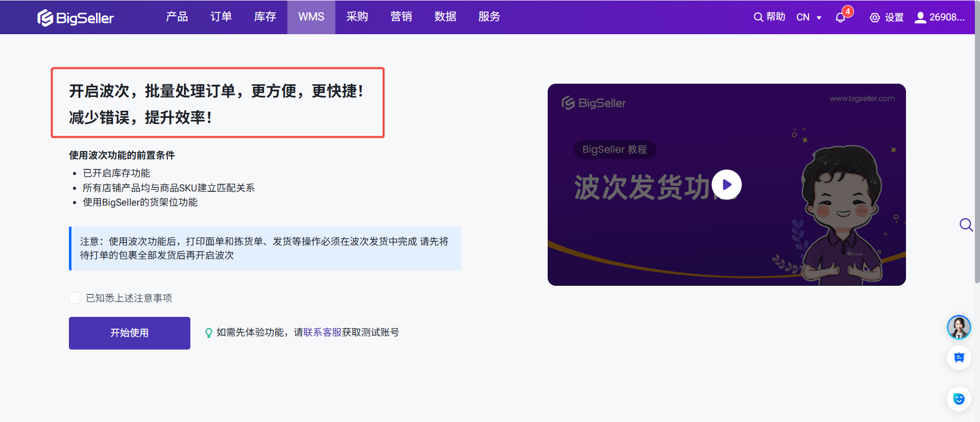Click the user account avatar icon
The height and width of the screenshot is (422, 980).
click(x=920, y=18)
